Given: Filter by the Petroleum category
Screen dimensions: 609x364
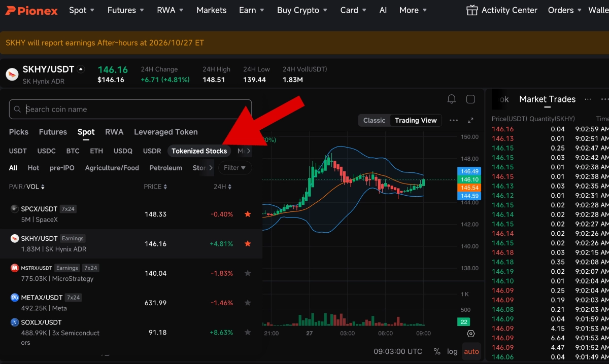Looking at the screenshot, I should (166, 168).
